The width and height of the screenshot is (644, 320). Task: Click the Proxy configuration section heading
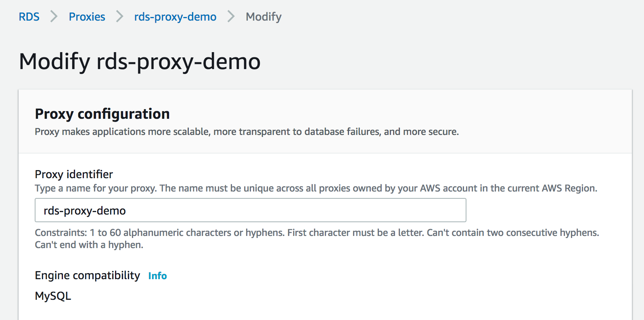(x=102, y=114)
